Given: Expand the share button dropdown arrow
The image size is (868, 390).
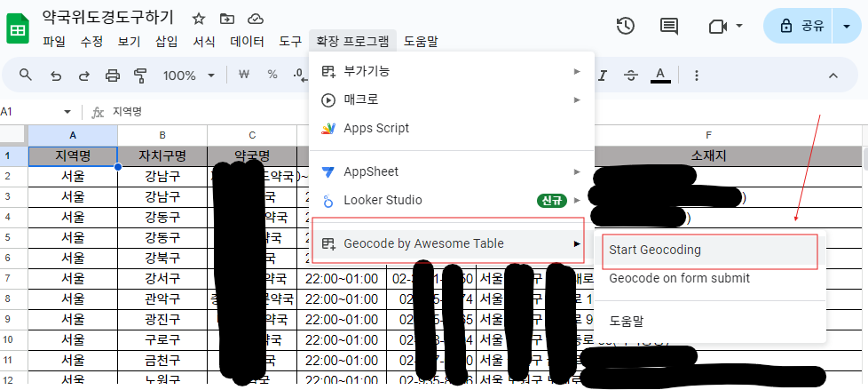Looking at the screenshot, I should (x=846, y=26).
